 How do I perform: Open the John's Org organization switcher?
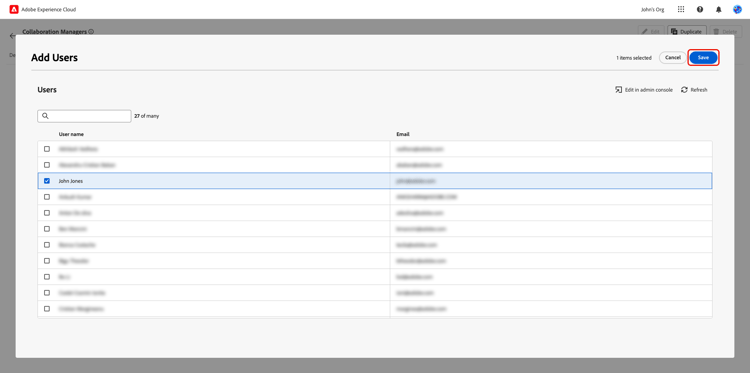pos(652,10)
